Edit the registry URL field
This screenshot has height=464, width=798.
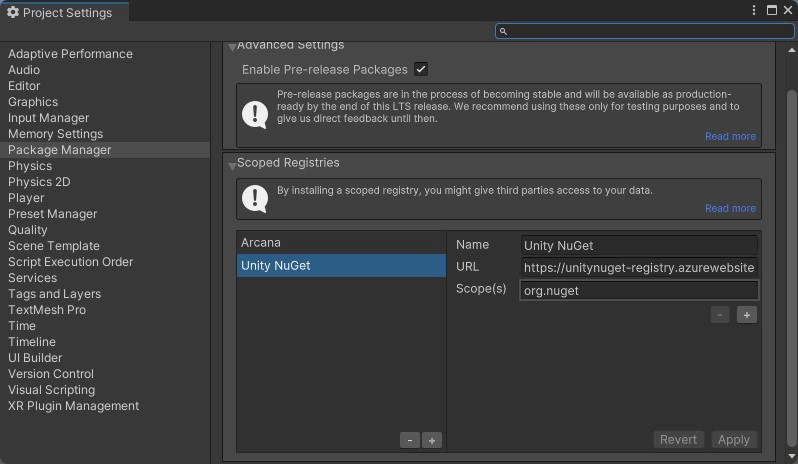(x=639, y=268)
